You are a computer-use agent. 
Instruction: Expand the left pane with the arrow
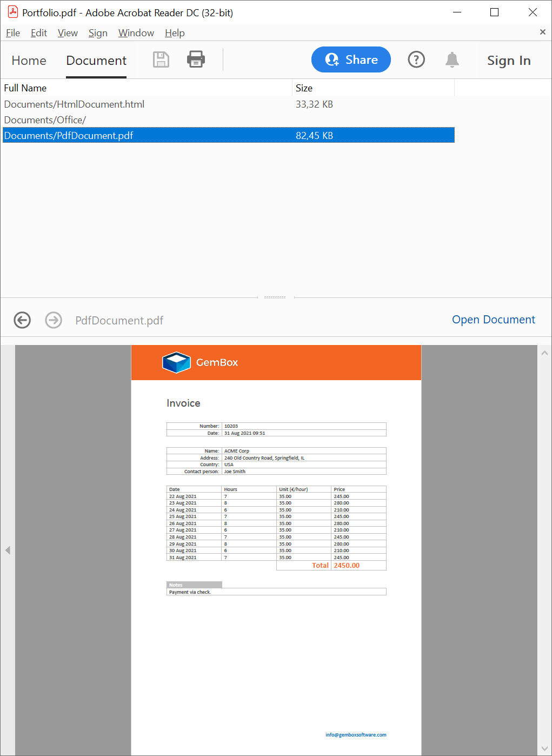tap(8, 550)
